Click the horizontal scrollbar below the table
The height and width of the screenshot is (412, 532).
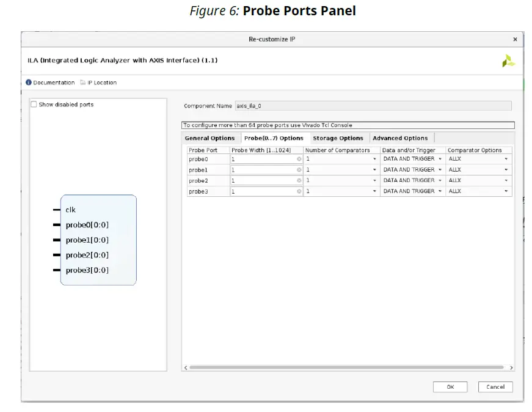pos(348,367)
